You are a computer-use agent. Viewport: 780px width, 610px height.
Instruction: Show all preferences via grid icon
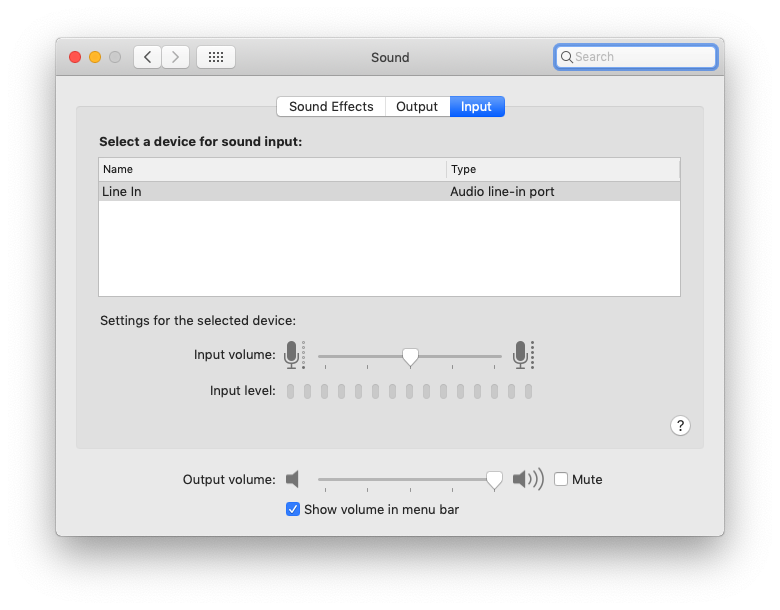215,57
